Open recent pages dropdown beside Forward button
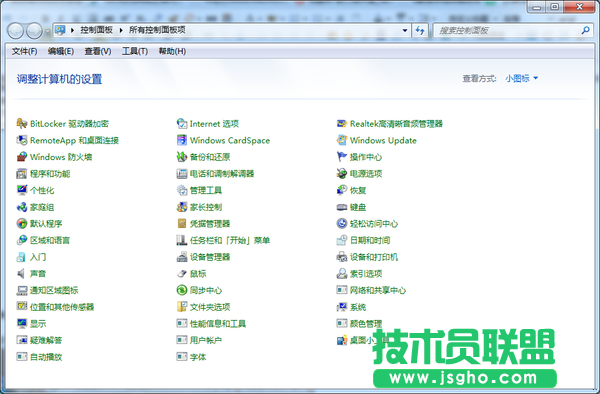Image resolution: width=600 pixels, height=394 pixels. coord(47,31)
